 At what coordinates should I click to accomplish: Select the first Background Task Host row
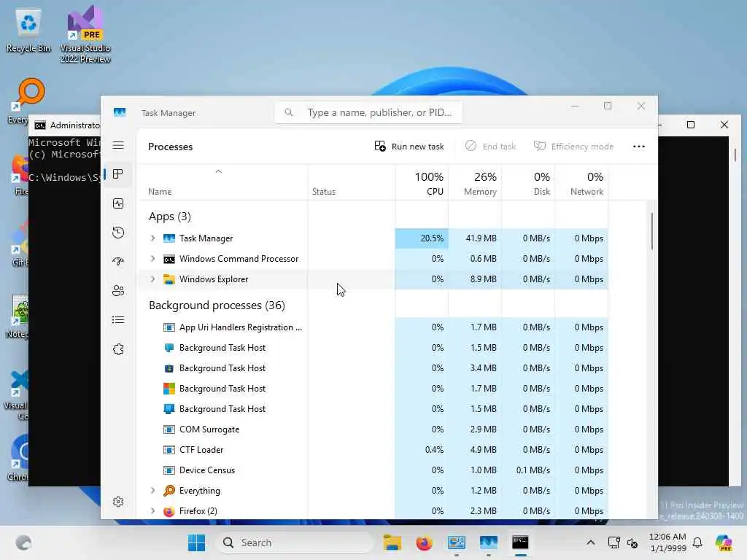[x=373, y=348]
